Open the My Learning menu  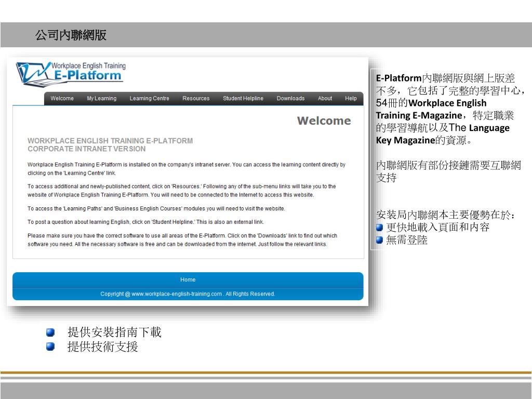click(x=101, y=98)
